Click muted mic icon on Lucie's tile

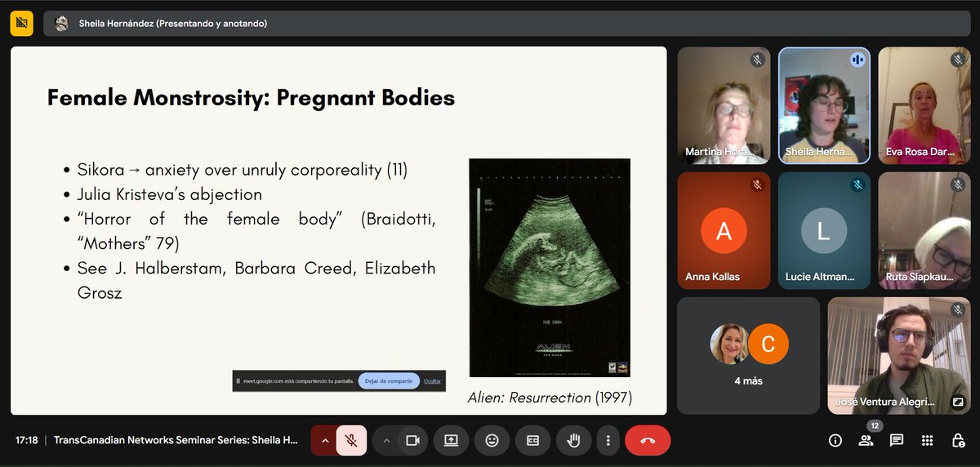857,185
